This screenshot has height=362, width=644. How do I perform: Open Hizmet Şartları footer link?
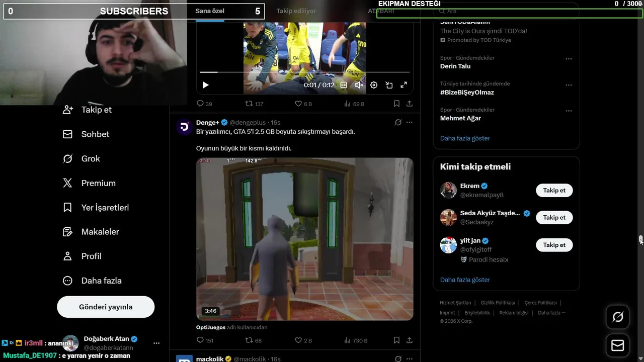coord(455,303)
